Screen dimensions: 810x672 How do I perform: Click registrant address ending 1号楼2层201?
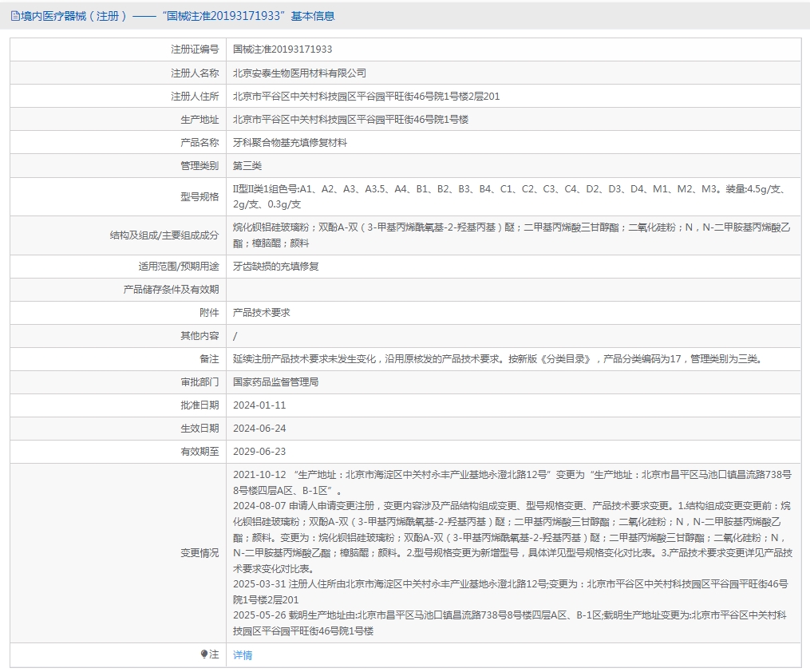(366, 96)
